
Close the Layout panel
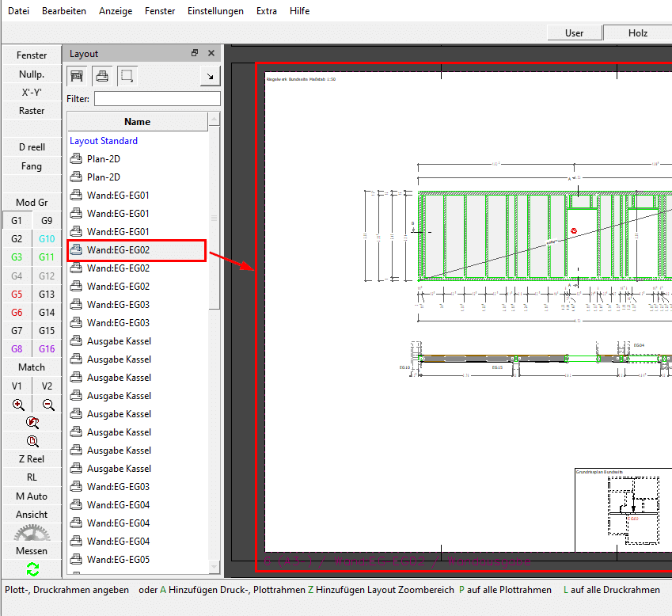pyautogui.click(x=211, y=53)
